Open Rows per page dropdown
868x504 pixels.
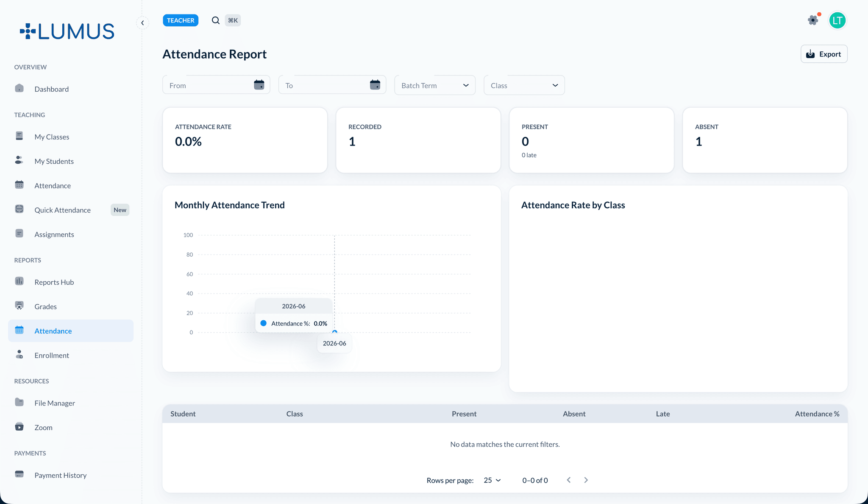pyautogui.click(x=492, y=480)
